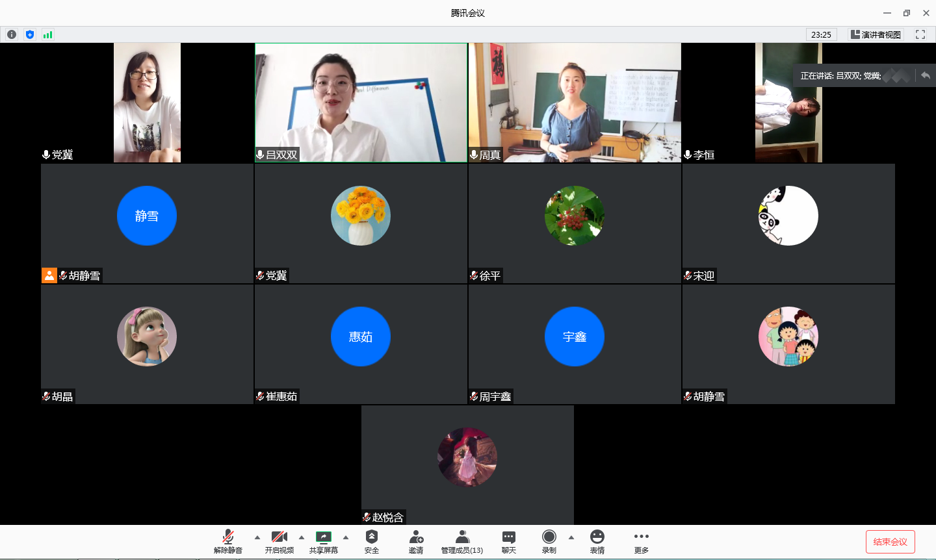Open the 更多 more options menu

[x=642, y=541]
